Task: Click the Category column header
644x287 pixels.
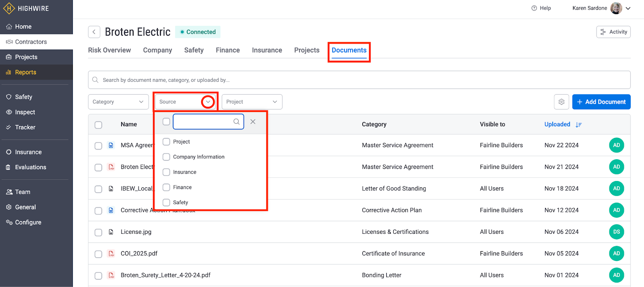Action: 374,125
